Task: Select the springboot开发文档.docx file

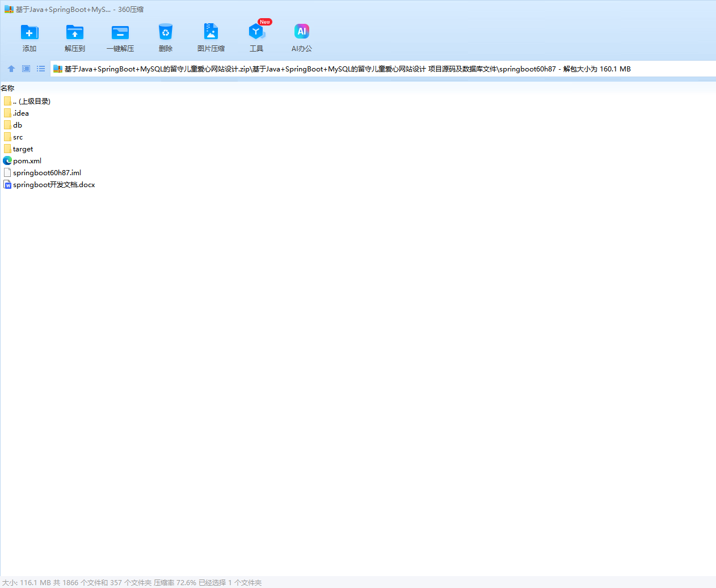Action: [x=49, y=185]
